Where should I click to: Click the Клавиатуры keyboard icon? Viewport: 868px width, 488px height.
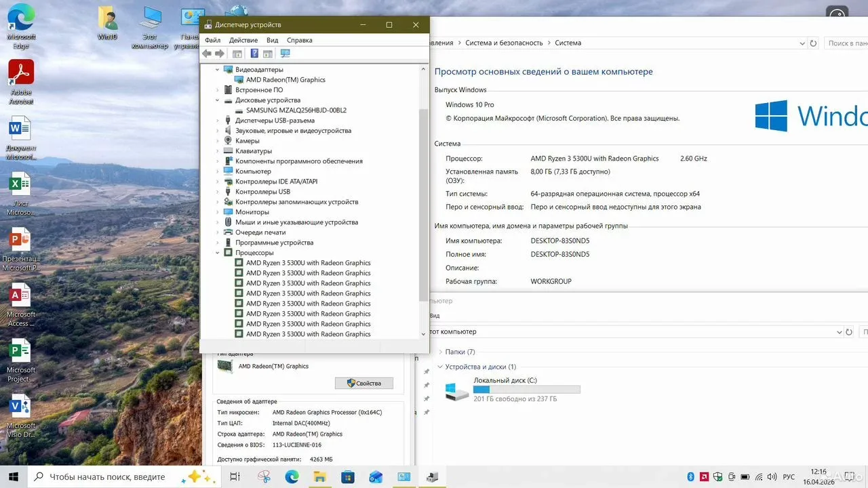228,151
